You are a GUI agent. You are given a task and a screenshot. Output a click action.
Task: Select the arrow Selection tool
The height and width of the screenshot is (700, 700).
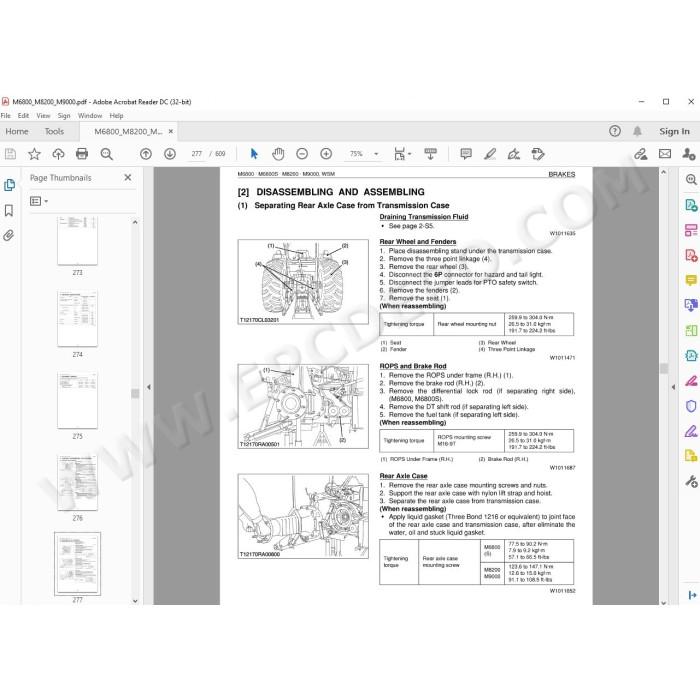tap(254, 154)
